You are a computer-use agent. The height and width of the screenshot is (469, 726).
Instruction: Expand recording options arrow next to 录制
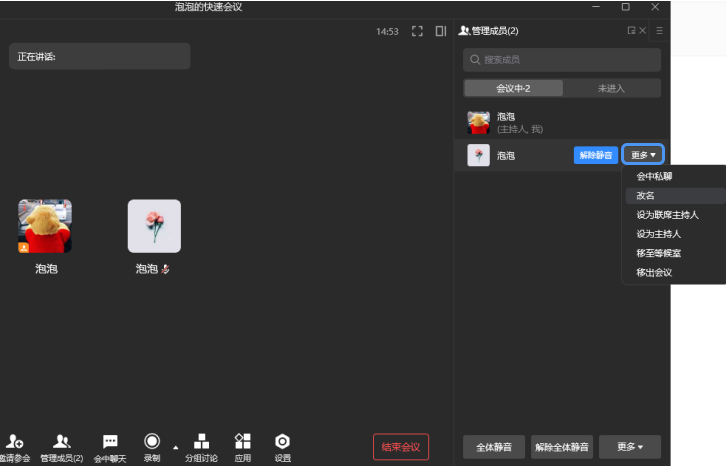(x=176, y=446)
